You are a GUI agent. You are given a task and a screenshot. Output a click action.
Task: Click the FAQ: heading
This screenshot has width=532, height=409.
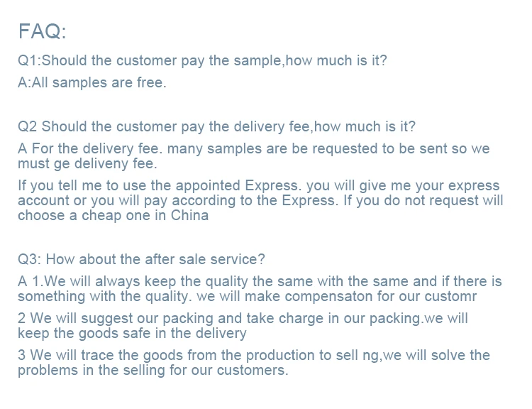(42, 31)
